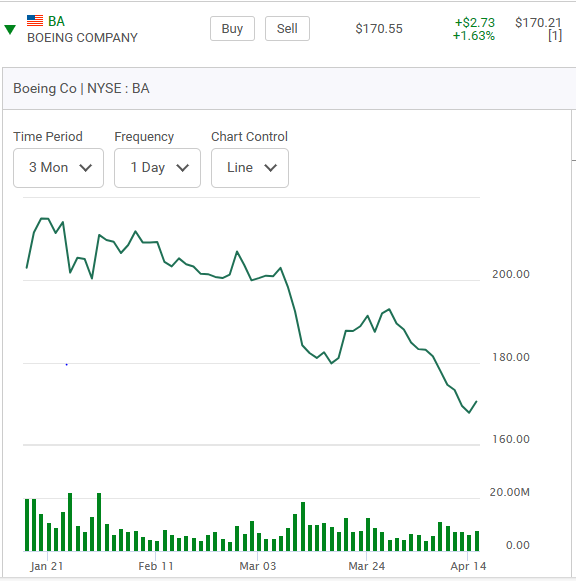
Task: Click the Sell button for Boeing
Action: pos(287,29)
